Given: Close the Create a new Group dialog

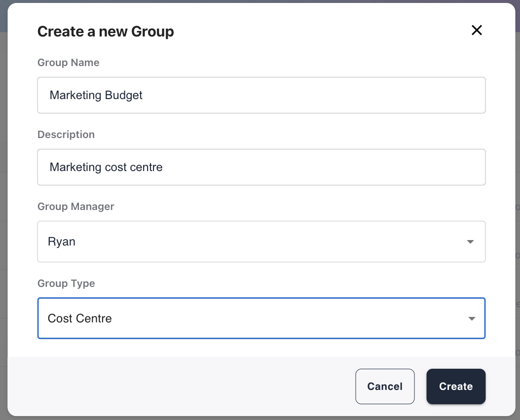Looking at the screenshot, I should point(477,30).
